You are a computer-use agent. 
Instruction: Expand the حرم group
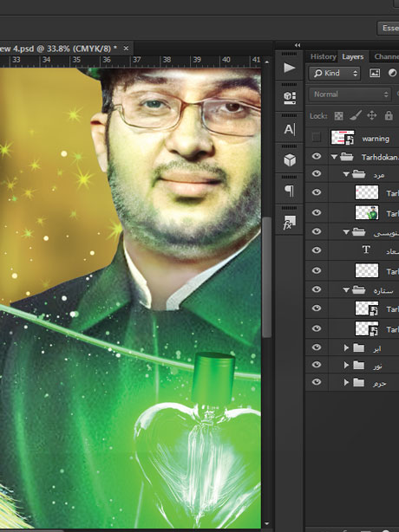tap(346, 382)
